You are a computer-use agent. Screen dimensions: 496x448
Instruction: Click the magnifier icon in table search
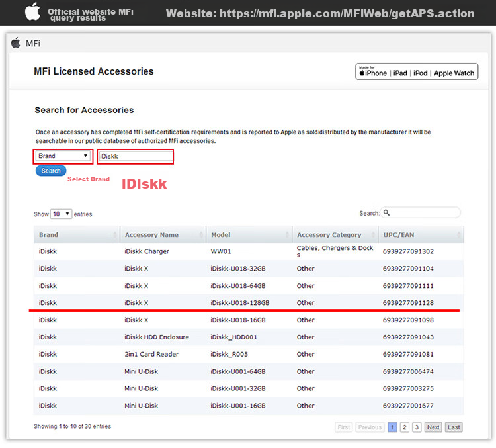click(386, 213)
